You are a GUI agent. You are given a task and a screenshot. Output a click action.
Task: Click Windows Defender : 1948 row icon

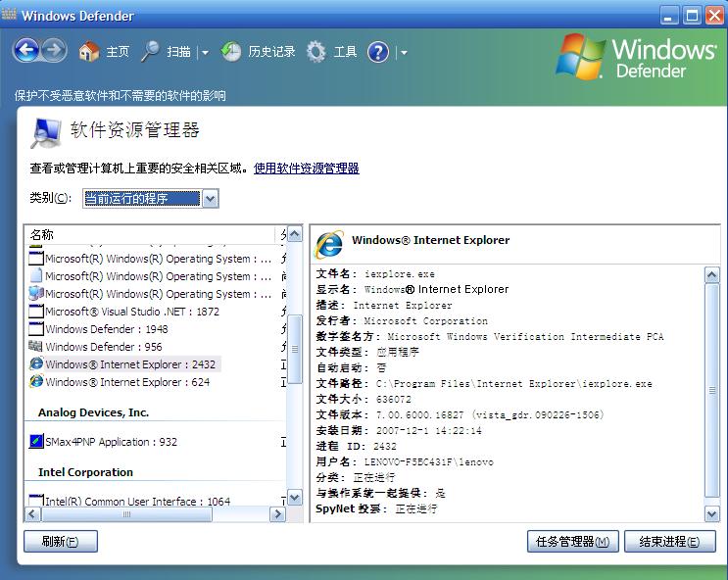click(36, 328)
